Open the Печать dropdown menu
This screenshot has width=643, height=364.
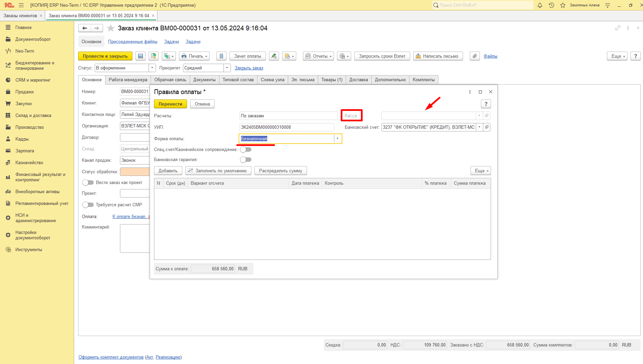pyautogui.click(x=194, y=56)
